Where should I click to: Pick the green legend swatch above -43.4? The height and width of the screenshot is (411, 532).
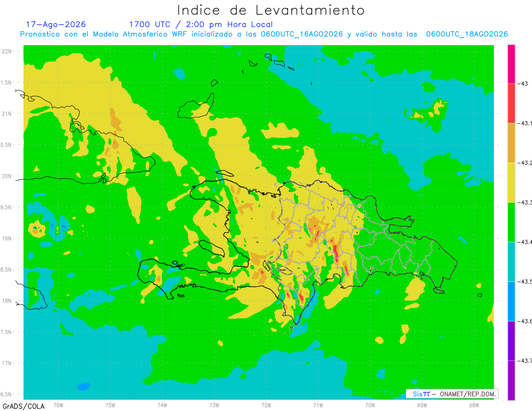(511, 222)
